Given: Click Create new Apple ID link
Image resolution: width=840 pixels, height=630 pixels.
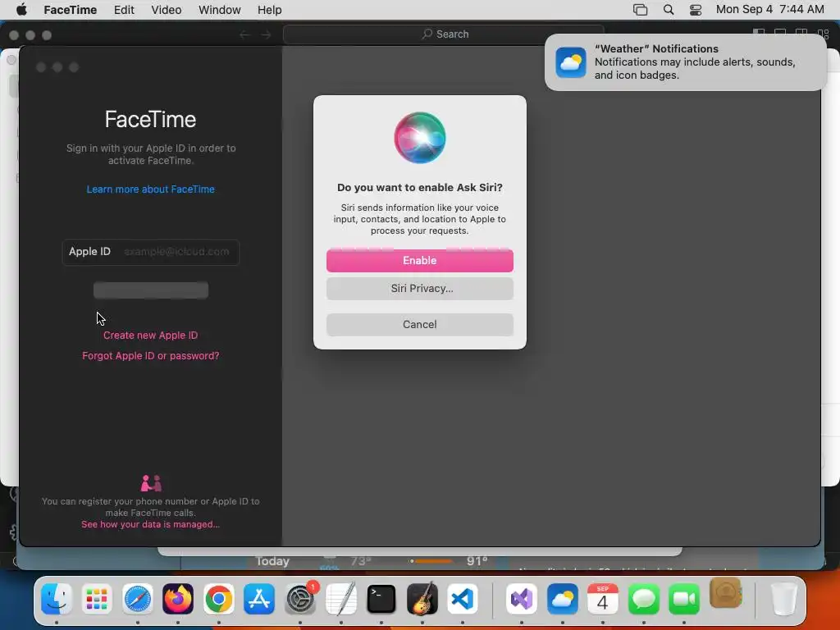Looking at the screenshot, I should tap(151, 336).
